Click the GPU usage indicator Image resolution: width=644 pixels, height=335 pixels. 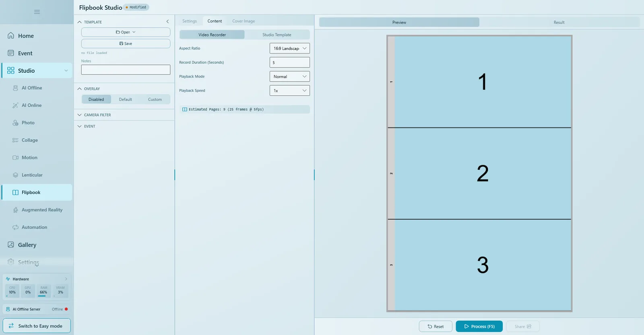coord(28,291)
